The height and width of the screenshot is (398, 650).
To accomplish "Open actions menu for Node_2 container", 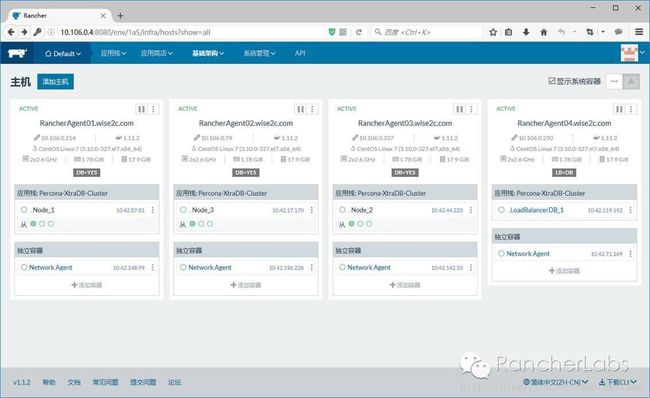I will [x=471, y=210].
